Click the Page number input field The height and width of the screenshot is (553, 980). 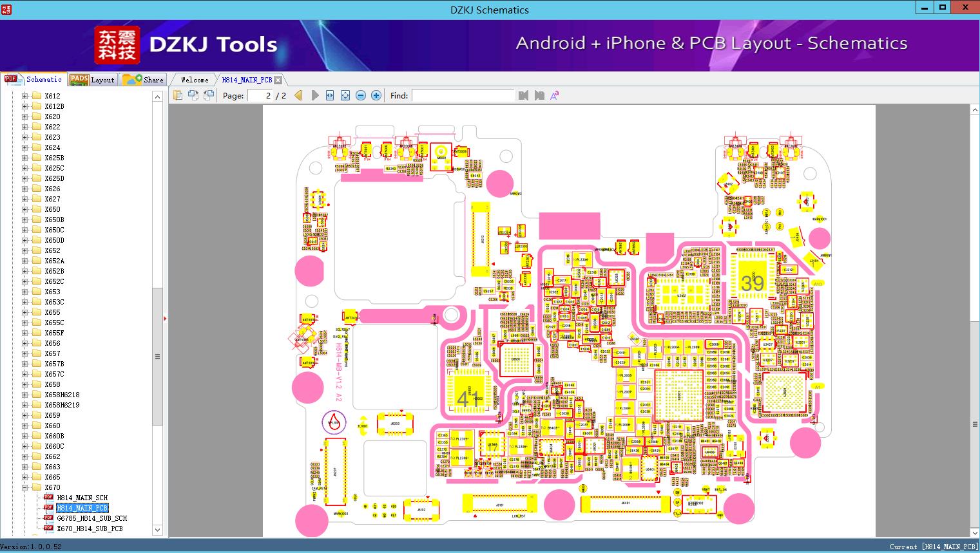point(260,95)
